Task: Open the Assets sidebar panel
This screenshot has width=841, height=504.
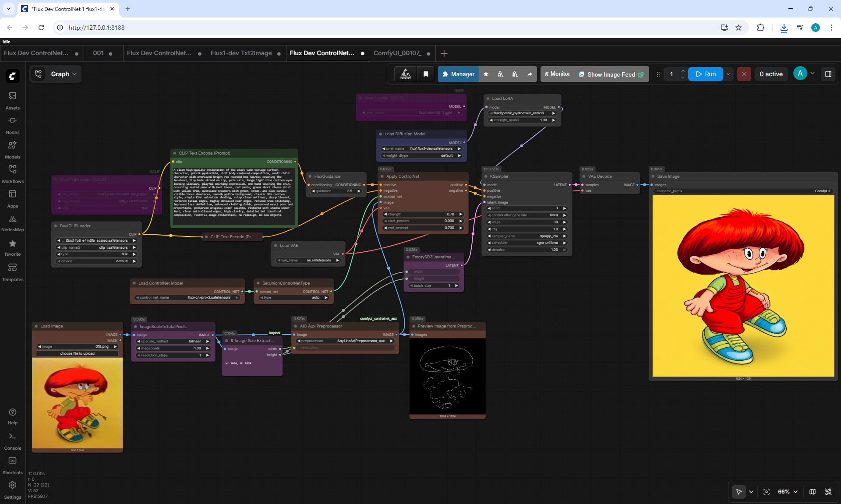Action: [x=12, y=101]
